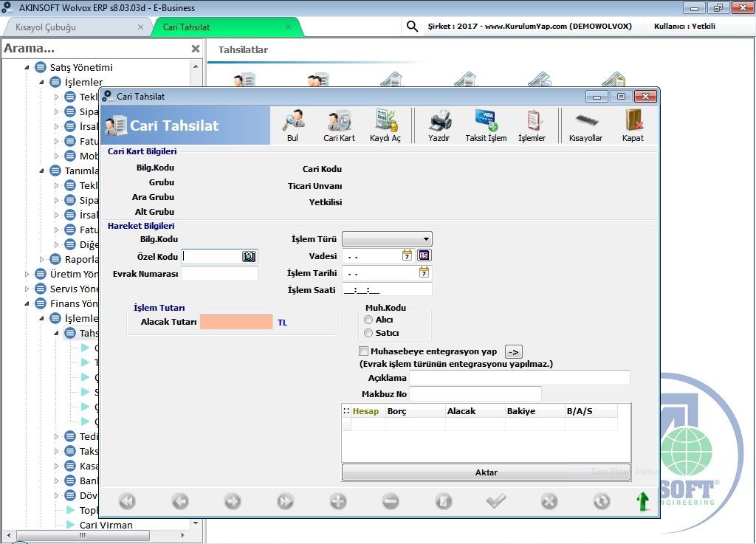This screenshot has height=544, width=756.
Task: Select the Ban tree item
Action: click(x=89, y=481)
